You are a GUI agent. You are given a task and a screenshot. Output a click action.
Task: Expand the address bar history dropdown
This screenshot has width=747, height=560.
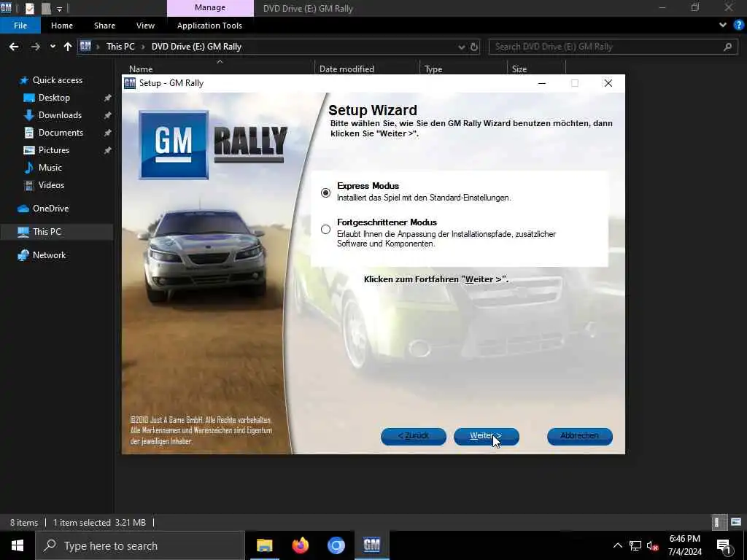461,47
